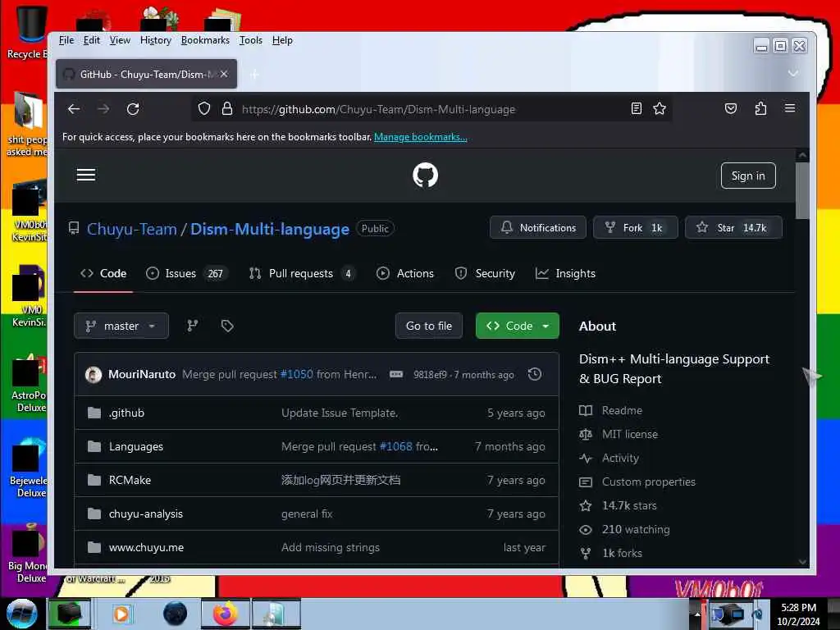Image resolution: width=840 pixels, height=630 pixels.
Task: View tags via the tag icon
Action: (x=227, y=326)
